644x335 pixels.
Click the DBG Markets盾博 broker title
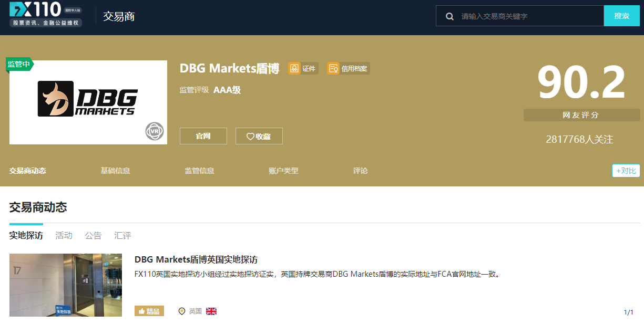click(x=229, y=68)
